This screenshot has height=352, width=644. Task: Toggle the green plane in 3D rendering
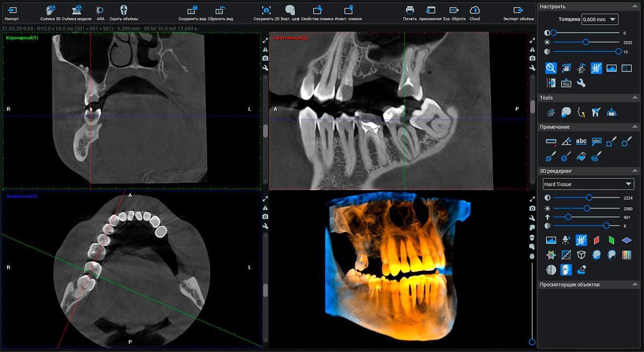(x=611, y=240)
